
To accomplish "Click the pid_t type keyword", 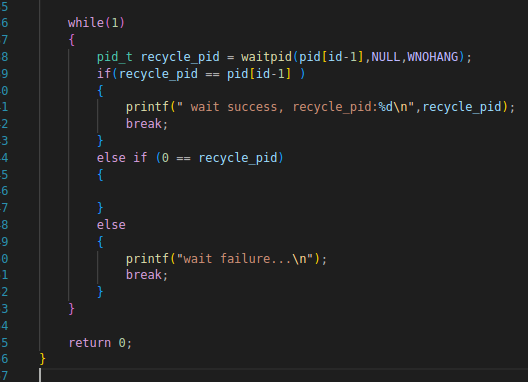I will tap(114, 57).
